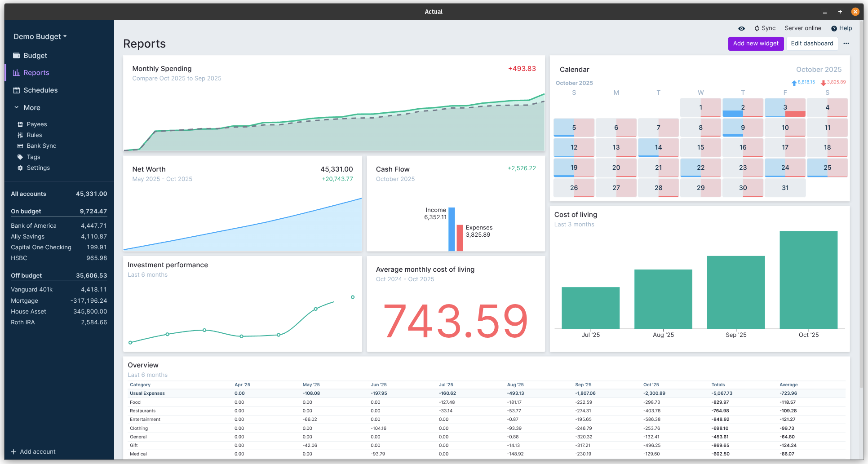Click the Settings gear icon

(x=20, y=168)
